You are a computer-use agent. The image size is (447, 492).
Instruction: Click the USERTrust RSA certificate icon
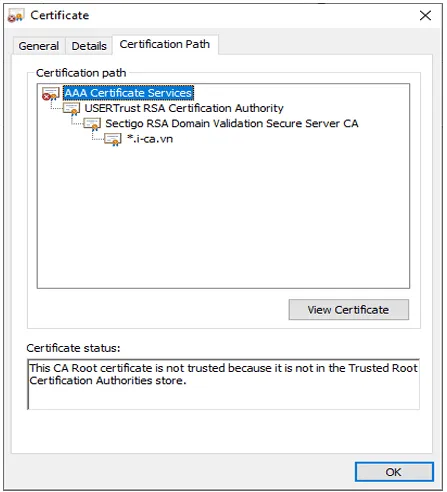coord(72,109)
